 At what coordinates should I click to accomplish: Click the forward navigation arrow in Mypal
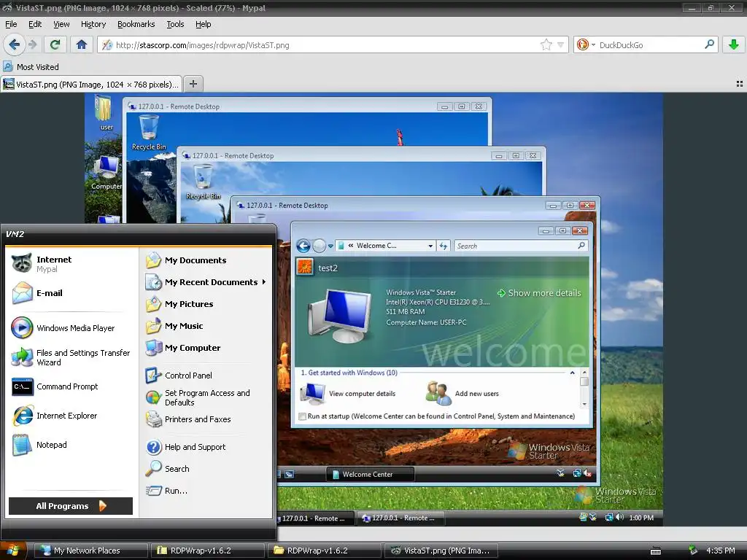pyautogui.click(x=32, y=44)
